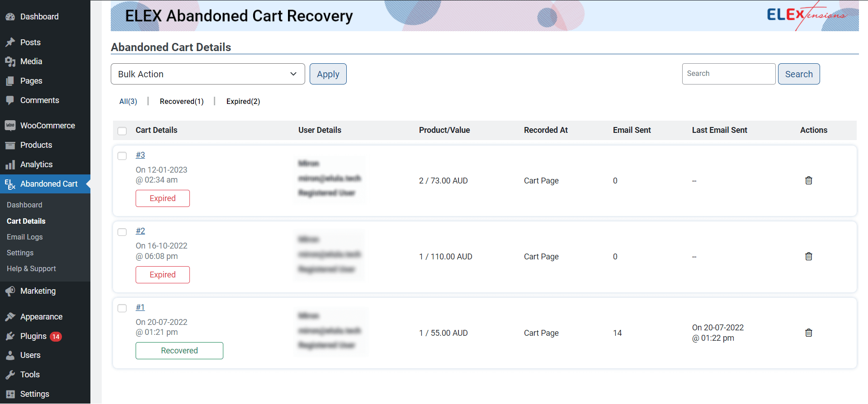Click the Plugins plug icon
Screen dimensions: 868x404
10,336
